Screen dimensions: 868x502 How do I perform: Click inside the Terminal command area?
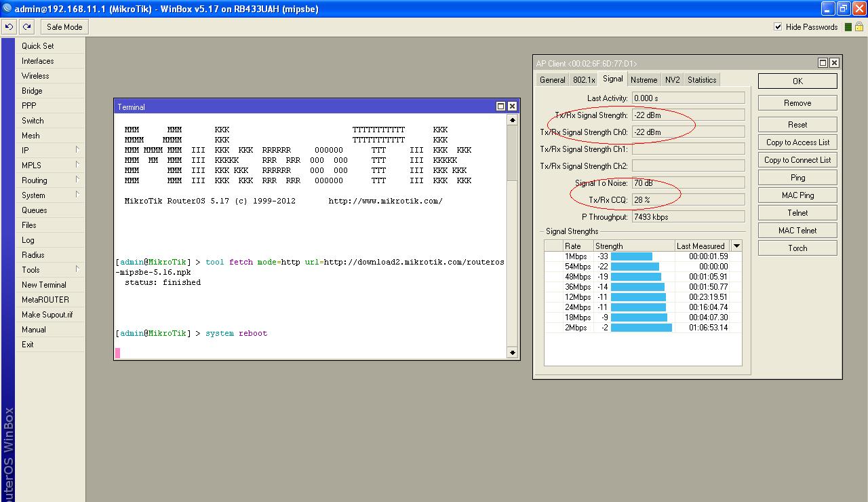click(311, 235)
